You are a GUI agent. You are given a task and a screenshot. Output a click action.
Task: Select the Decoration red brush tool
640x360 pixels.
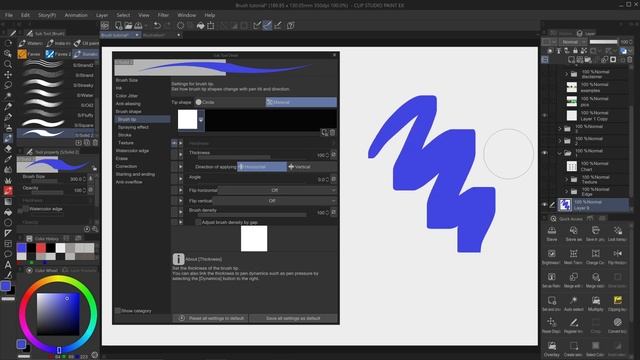coord(7,191)
